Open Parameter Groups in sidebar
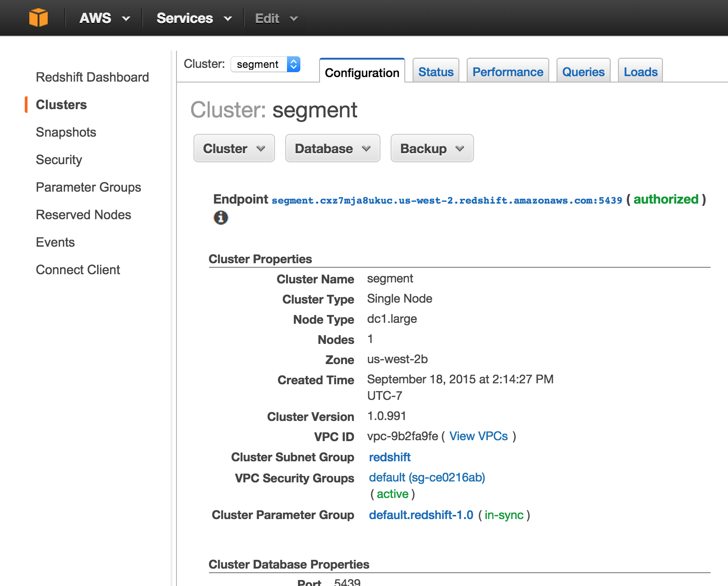This screenshot has width=728, height=586. click(x=88, y=187)
